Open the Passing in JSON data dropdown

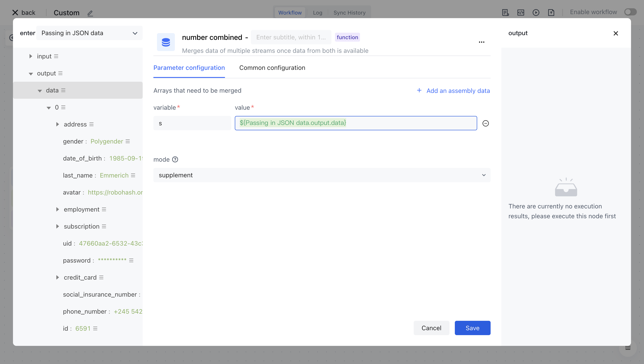point(89,33)
